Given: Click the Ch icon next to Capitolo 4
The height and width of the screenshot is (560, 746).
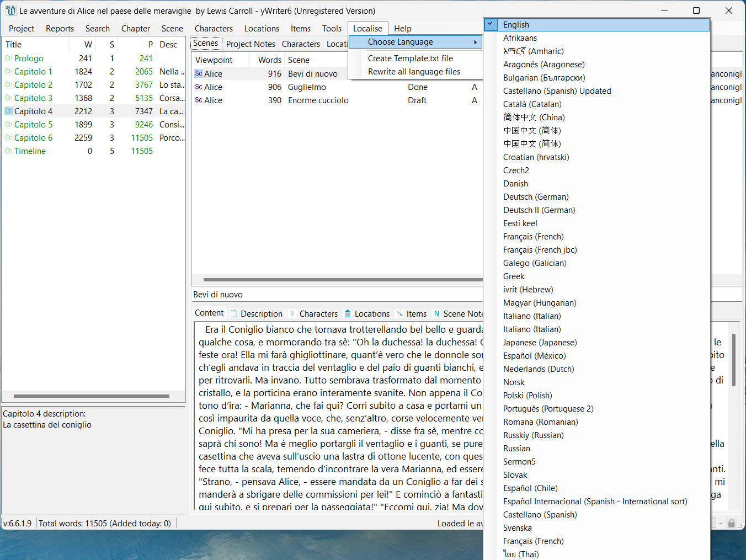Looking at the screenshot, I should point(9,111).
